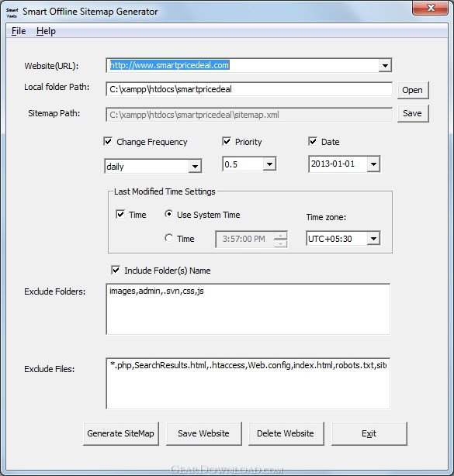Uncheck Include Folder(s) Name option

(116, 270)
